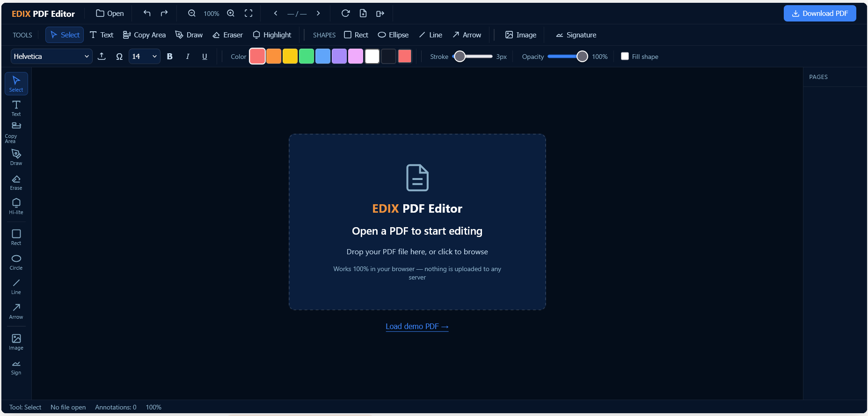Click the Download PDF button
This screenshot has height=416, width=868.
pyautogui.click(x=820, y=13)
